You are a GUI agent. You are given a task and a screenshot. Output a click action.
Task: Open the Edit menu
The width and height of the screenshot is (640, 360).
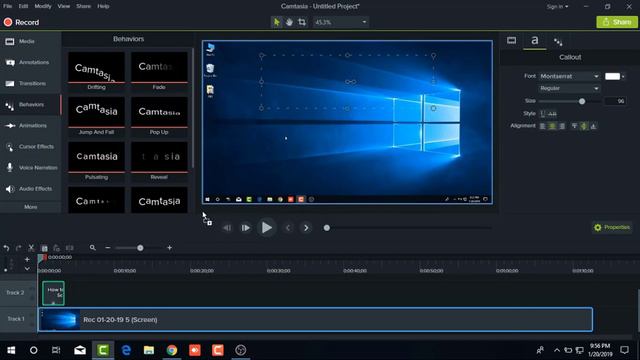(23, 6)
